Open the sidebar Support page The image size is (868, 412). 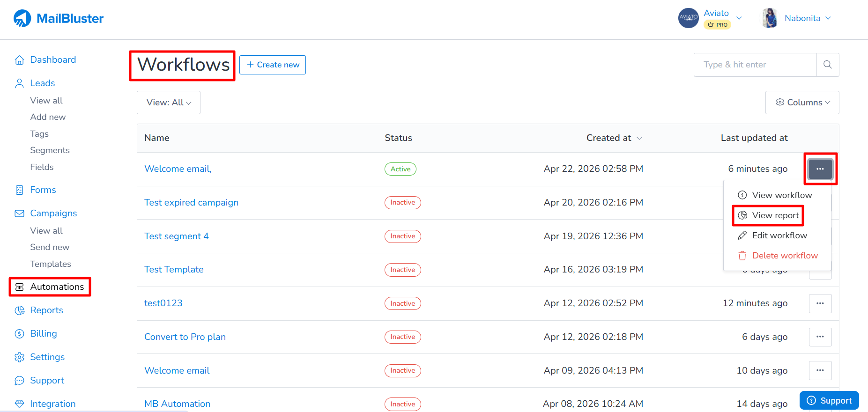pos(47,380)
